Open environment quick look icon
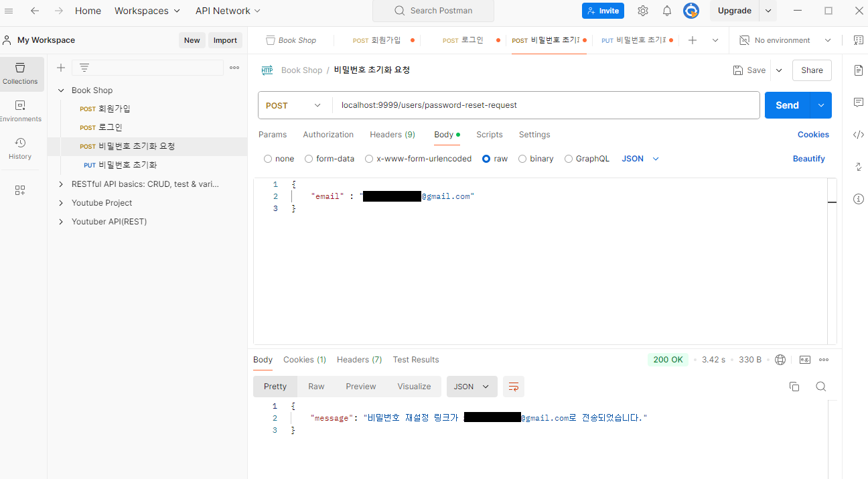Screen dimensions: 868x479 pyautogui.click(x=859, y=40)
